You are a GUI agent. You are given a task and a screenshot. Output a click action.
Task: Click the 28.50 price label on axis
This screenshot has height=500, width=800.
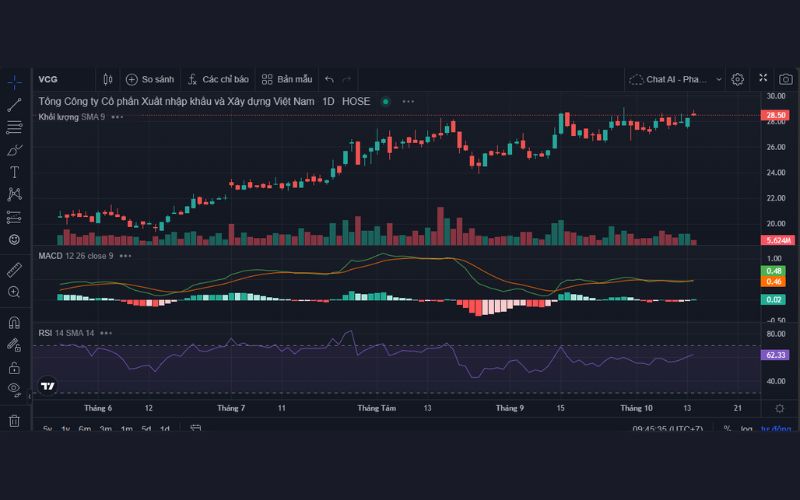coord(776,116)
